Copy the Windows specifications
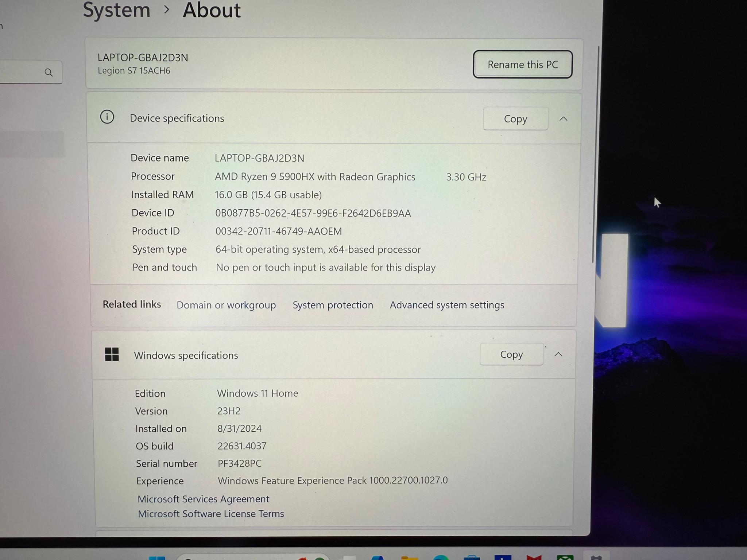The height and width of the screenshot is (560, 747). pos(511,354)
